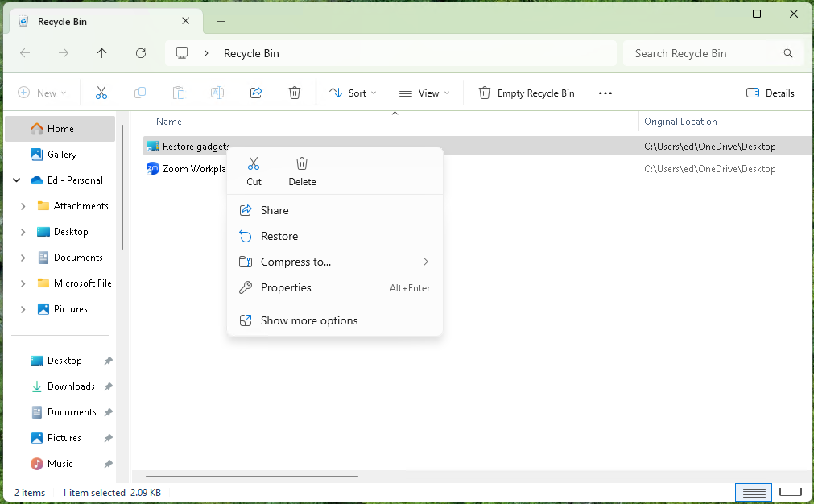
Task: Click the This PC monitor icon in address bar
Action: [x=182, y=53]
